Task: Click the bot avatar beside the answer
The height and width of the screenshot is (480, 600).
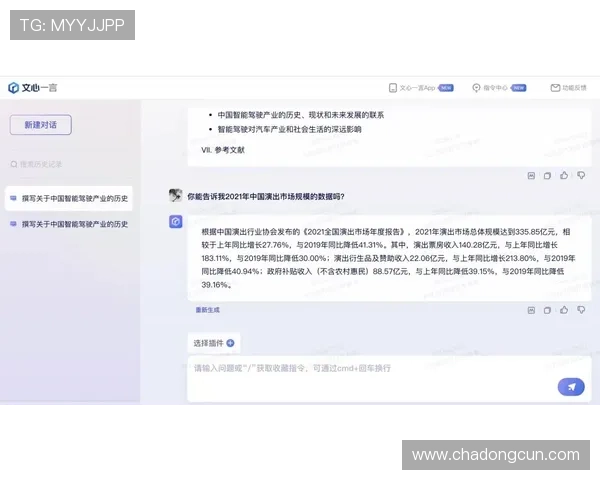Action: pyautogui.click(x=176, y=222)
